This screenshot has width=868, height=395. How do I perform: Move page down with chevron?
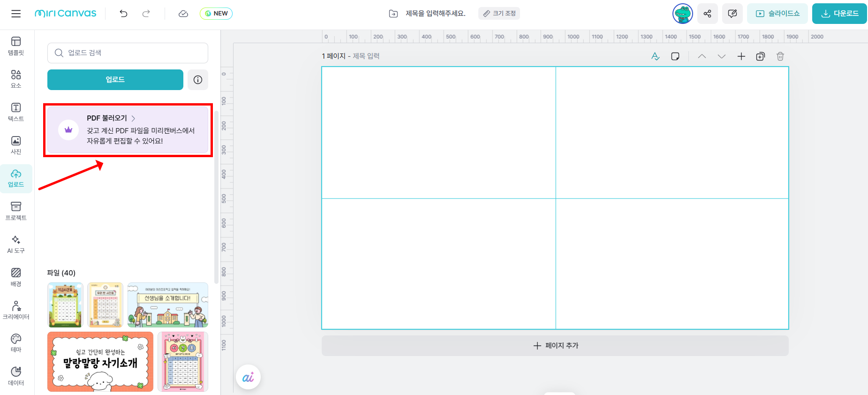coord(721,56)
